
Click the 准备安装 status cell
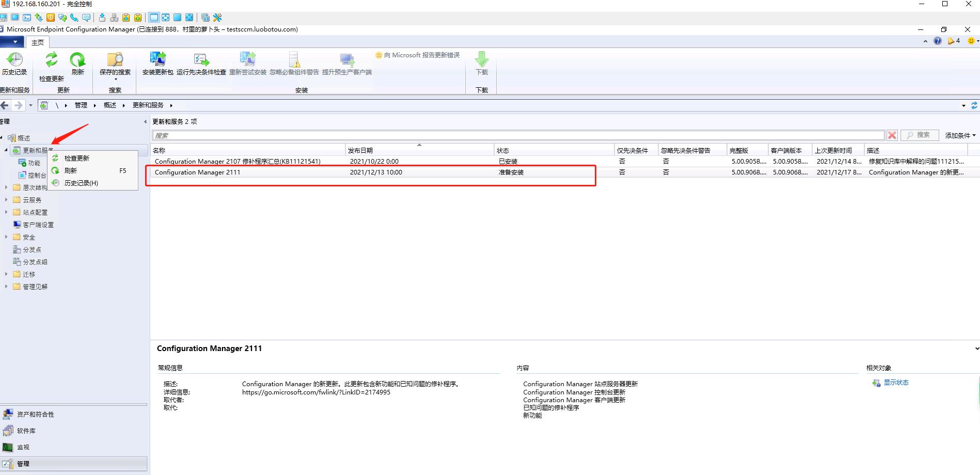[x=511, y=172]
